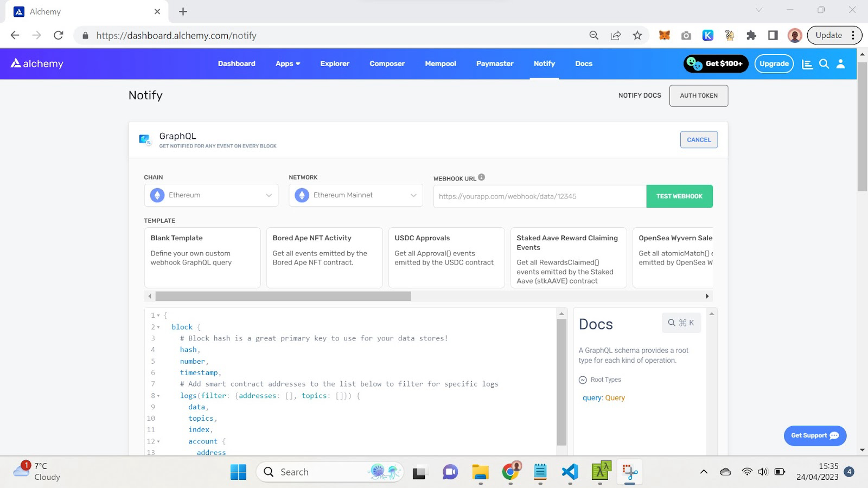The width and height of the screenshot is (868, 488).
Task: Open the Composer navigation item
Action: coord(387,63)
